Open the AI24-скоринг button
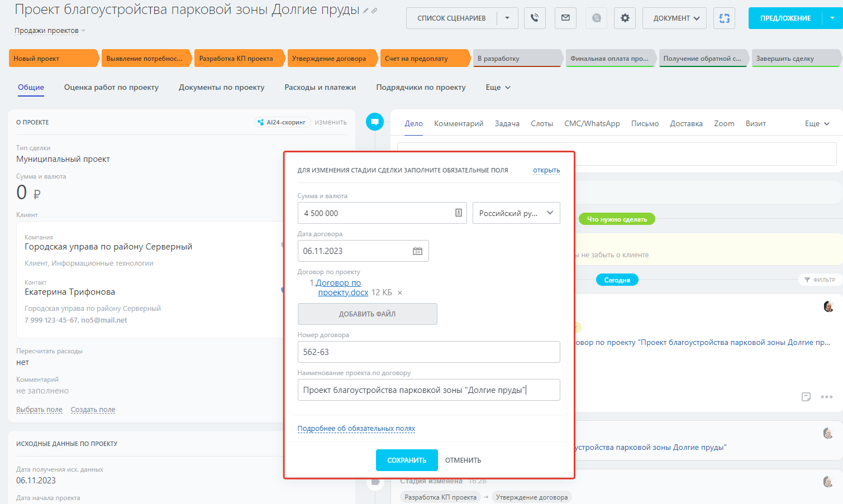This screenshot has height=504, width=843. click(x=282, y=122)
